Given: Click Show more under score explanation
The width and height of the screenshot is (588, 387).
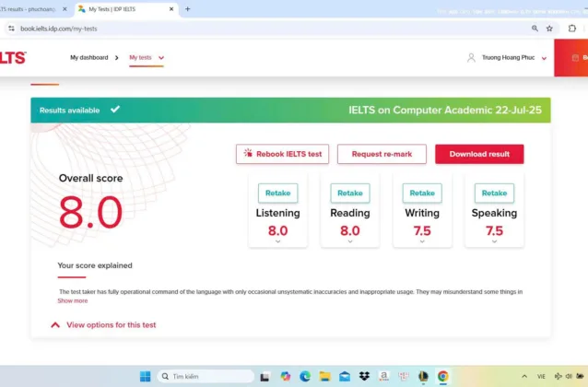Looking at the screenshot, I should pyautogui.click(x=73, y=300).
